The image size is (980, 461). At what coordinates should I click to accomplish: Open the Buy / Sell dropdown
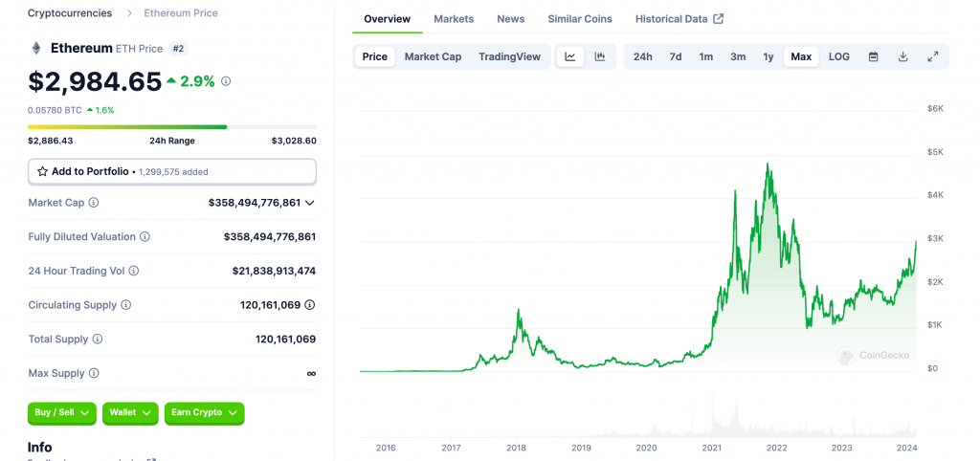tap(62, 413)
